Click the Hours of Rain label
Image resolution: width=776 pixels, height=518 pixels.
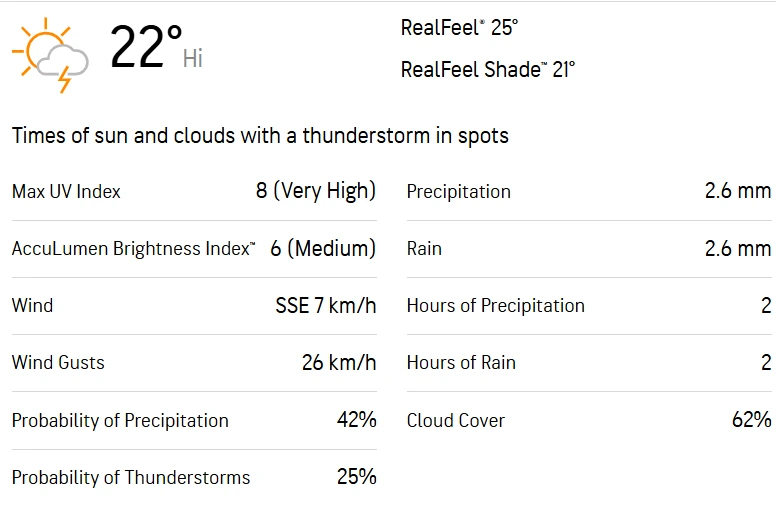click(x=461, y=362)
